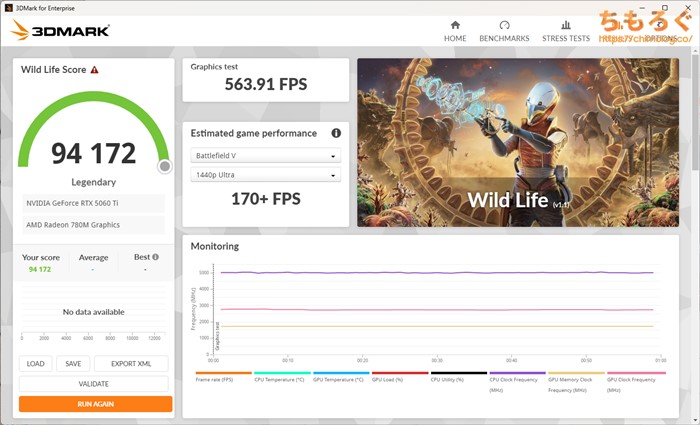Screen dimensions: 700x425
Task: Click the info icon next to Estimated game performance
Action: (336, 133)
